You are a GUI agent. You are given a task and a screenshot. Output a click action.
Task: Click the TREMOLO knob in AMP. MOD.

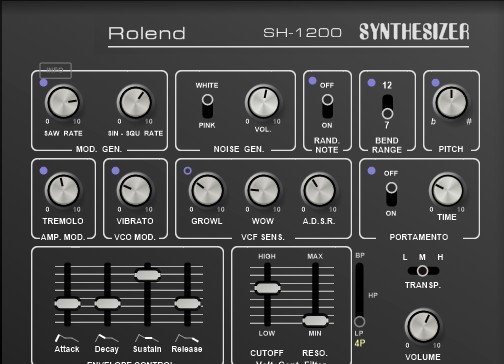point(63,190)
